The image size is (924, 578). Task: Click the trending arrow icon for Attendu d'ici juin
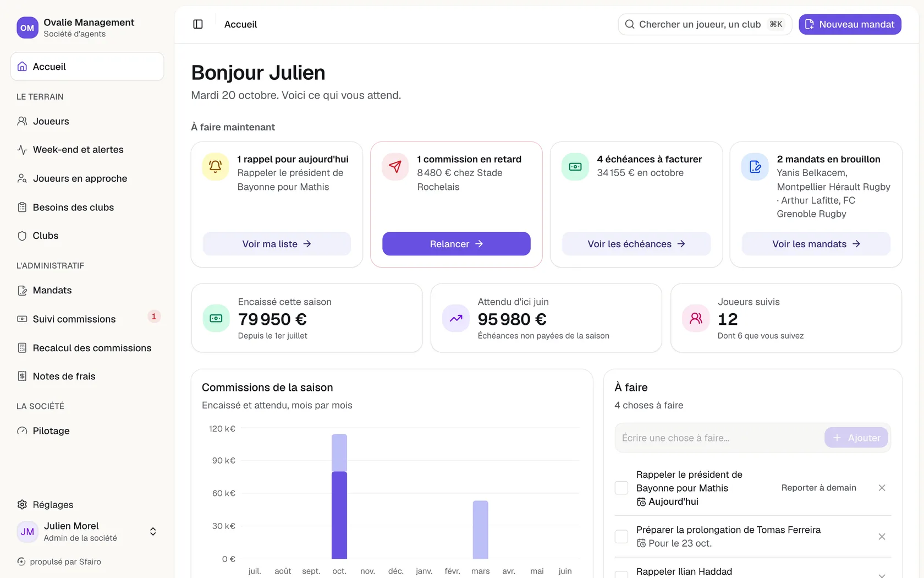click(x=456, y=318)
